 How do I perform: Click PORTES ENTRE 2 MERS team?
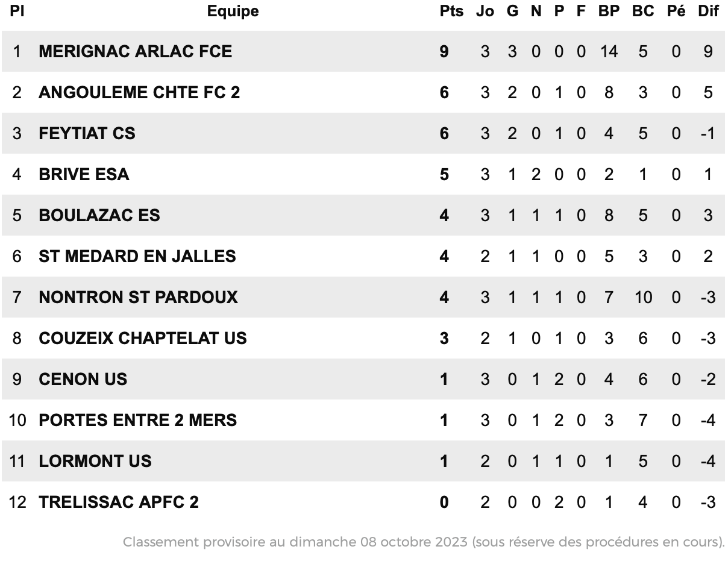coord(137,420)
